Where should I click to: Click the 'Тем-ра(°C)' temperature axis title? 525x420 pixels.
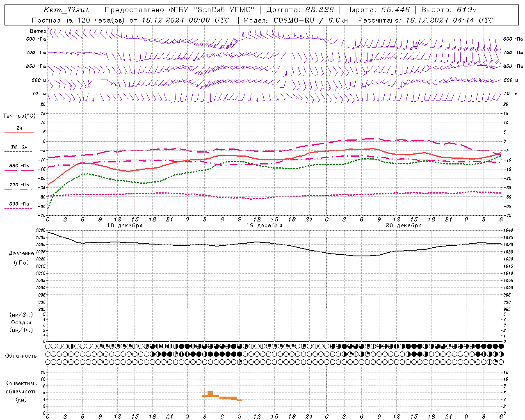(x=19, y=116)
